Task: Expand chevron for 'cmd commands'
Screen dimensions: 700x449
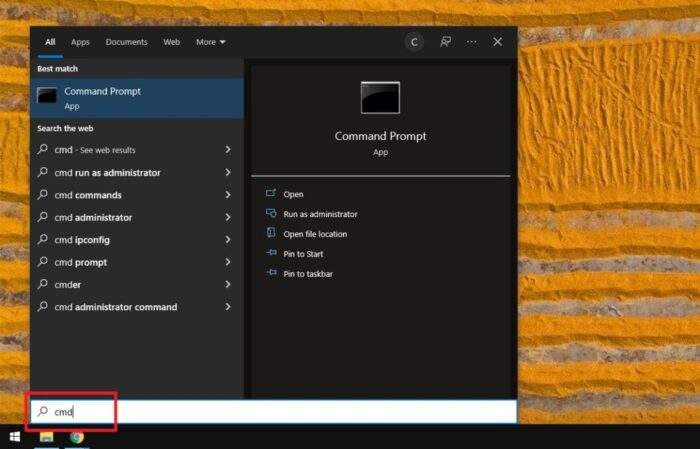Action: click(x=228, y=195)
